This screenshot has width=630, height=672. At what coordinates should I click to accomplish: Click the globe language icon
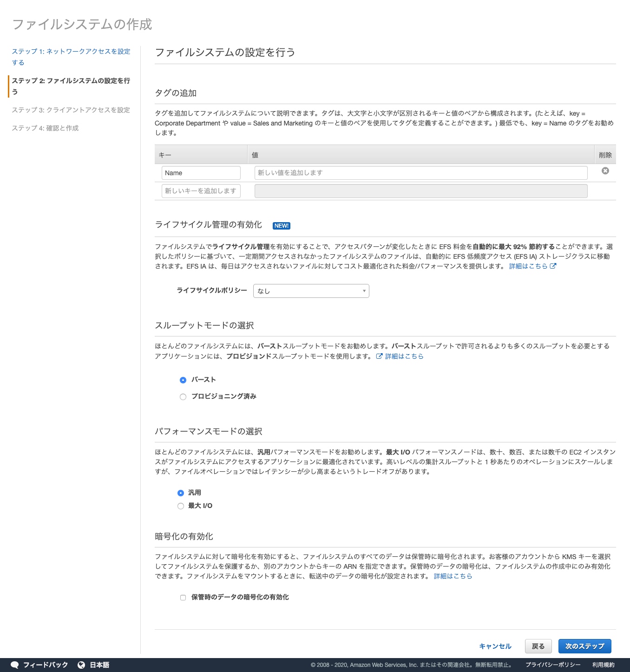[x=81, y=665]
